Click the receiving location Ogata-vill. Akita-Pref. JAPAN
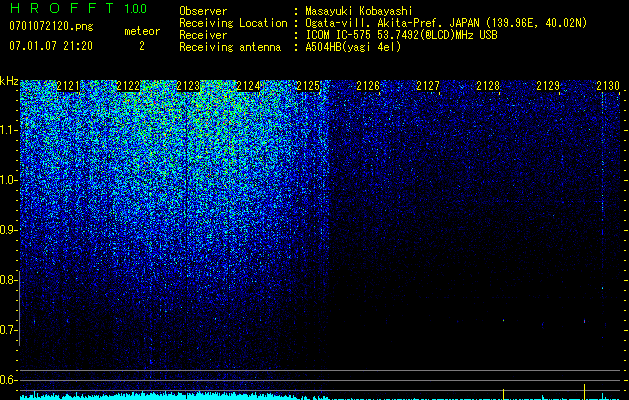Screen dimensions: 629x400 pos(393,23)
